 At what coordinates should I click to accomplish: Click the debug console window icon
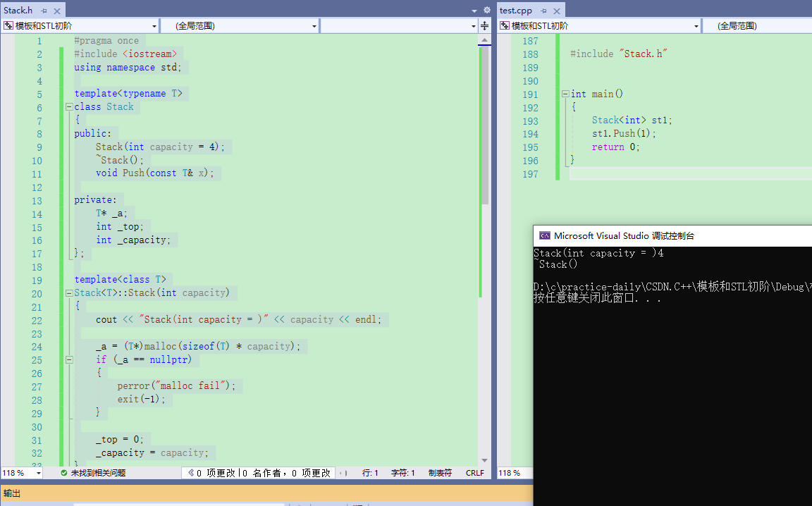[x=545, y=235]
